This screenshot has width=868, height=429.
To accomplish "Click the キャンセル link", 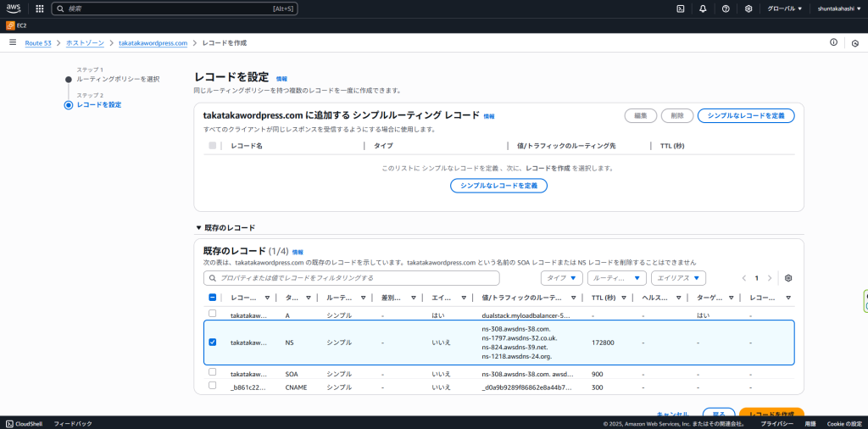I will 672,414.
